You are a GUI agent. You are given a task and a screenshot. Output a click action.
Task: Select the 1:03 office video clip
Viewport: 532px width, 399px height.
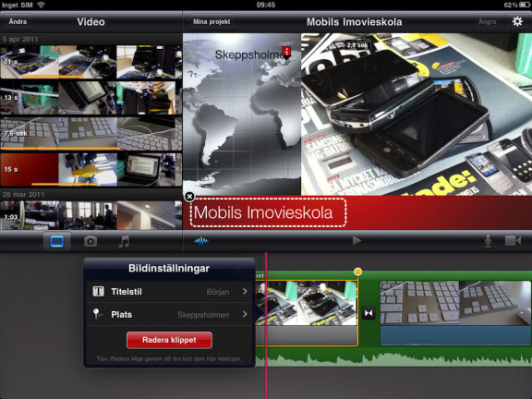pos(91,216)
